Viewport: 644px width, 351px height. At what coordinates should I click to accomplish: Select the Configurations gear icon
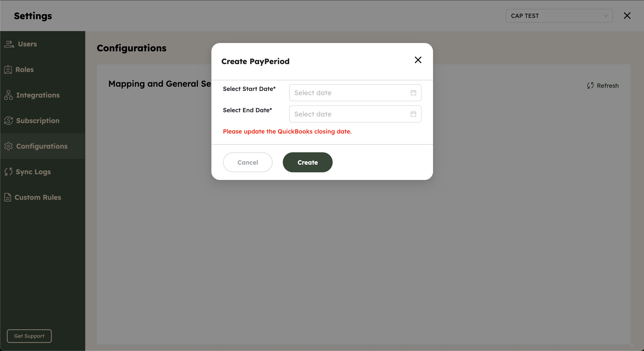click(9, 146)
